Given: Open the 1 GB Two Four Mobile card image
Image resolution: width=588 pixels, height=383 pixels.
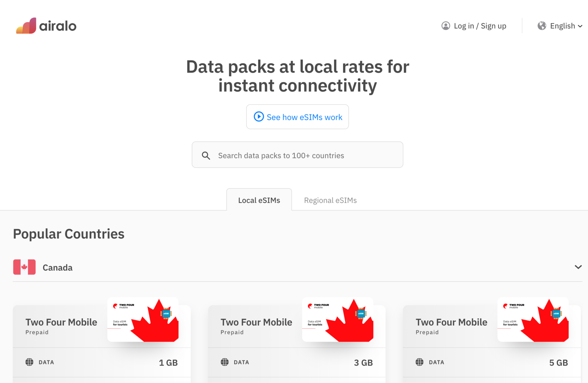Looking at the screenshot, I should (x=143, y=320).
